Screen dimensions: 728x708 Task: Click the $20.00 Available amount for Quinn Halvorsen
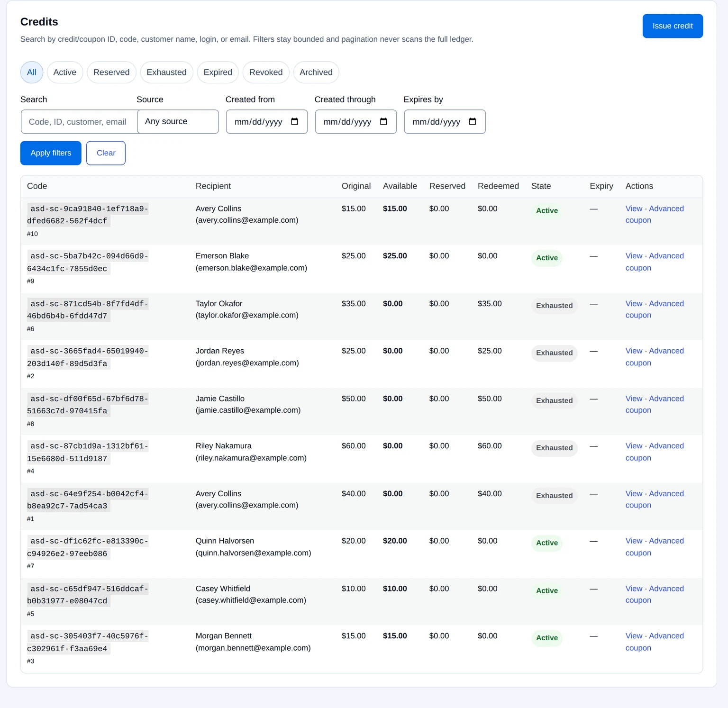395,541
